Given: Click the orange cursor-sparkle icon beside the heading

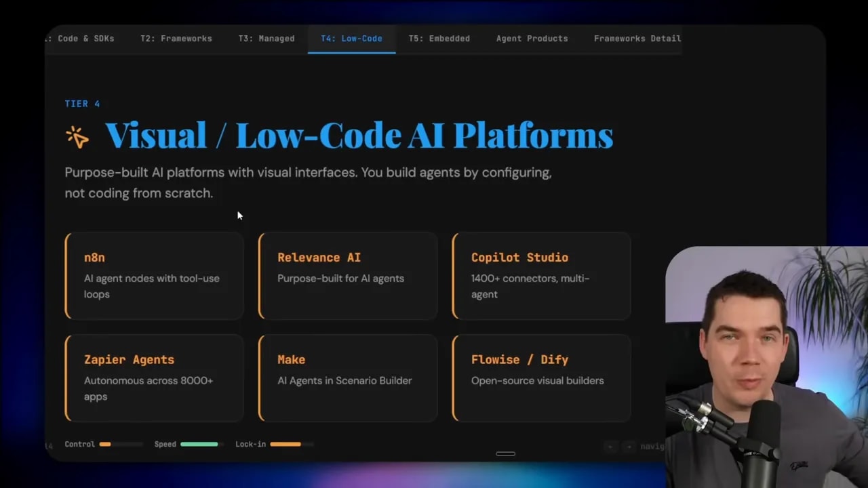Looking at the screenshot, I should click(x=77, y=136).
